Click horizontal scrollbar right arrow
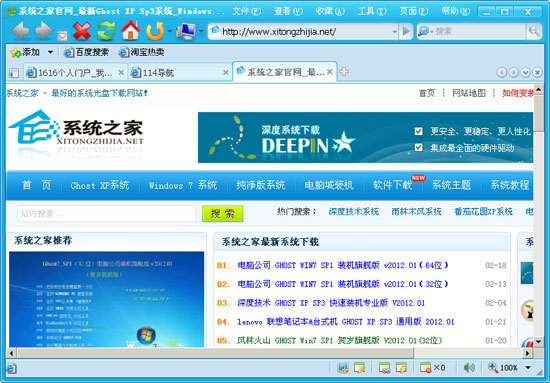 pyautogui.click(x=527, y=353)
